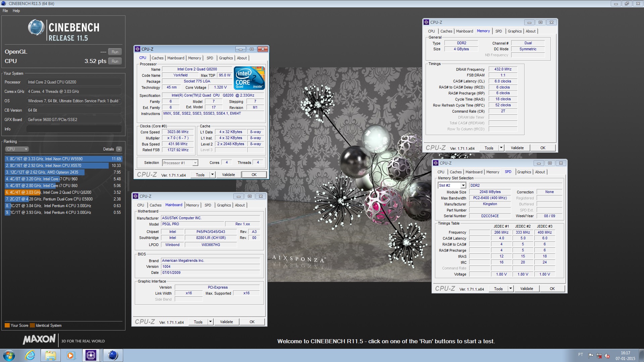Select ranking row Intel Core 2 Quad Q8200
644x362 pixels.
(63, 192)
